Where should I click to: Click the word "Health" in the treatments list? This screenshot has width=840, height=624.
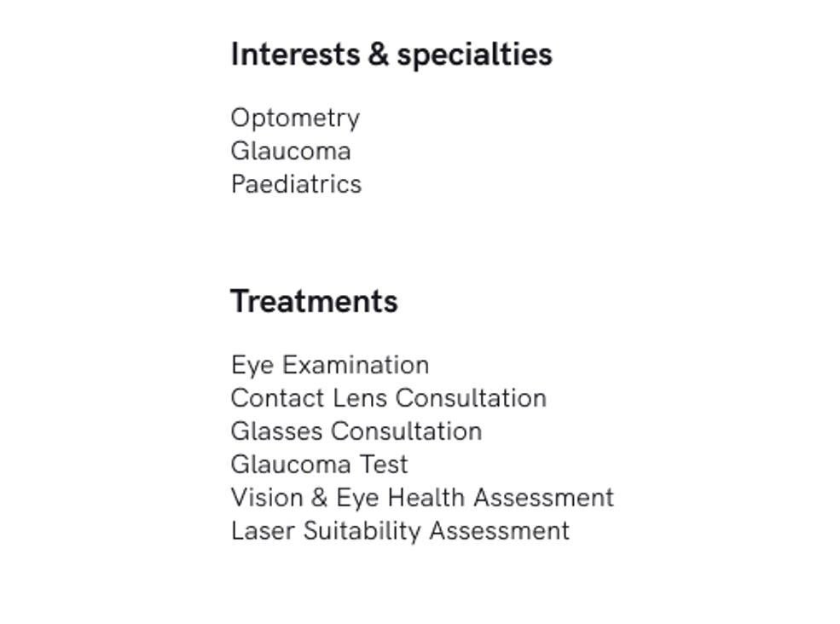point(426,498)
